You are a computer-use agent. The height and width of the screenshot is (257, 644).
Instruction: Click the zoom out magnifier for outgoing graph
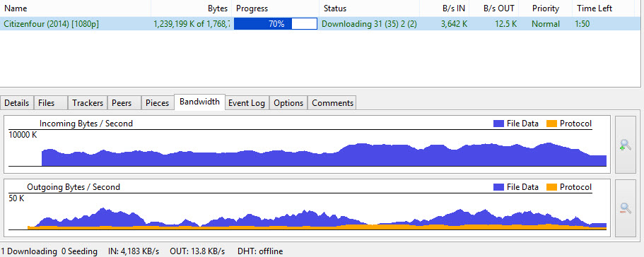(625, 208)
